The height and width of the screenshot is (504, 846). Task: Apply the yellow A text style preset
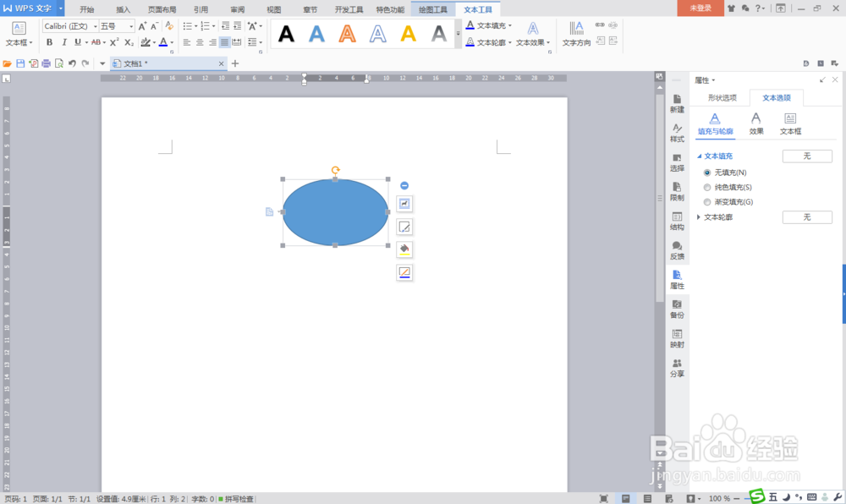click(x=409, y=35)
